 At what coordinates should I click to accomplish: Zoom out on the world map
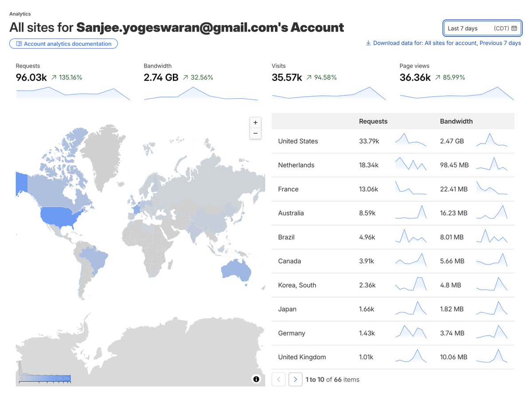(x=255, y=133)
